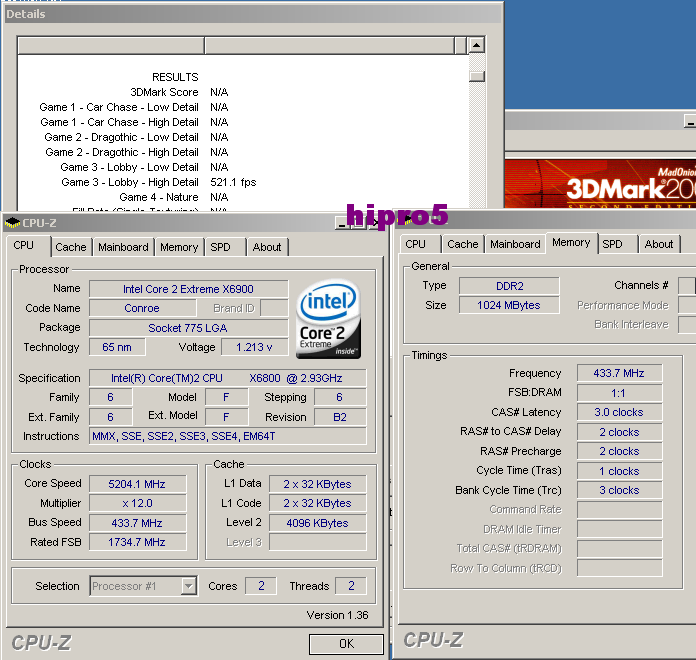Click the memory Type value 'DDR2'
The width and height of the screenshot is (696, 660).
pyautogui.click(x=509, y=286)
